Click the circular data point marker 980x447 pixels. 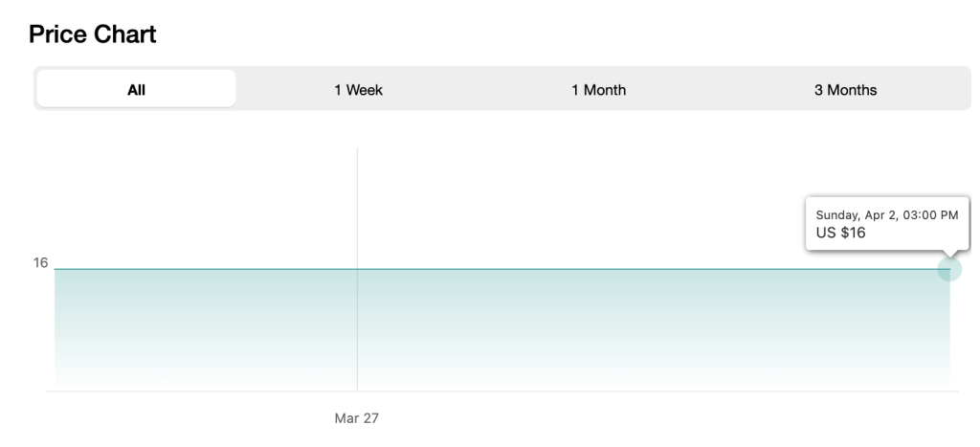(948, 269)
